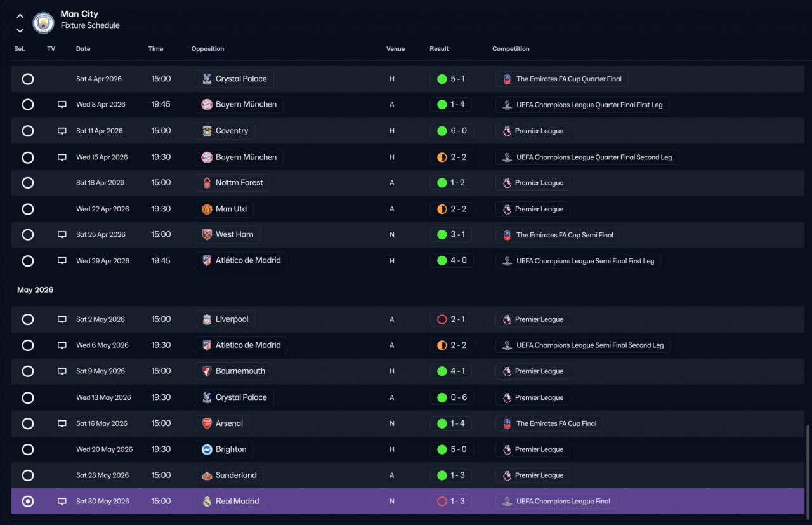The height and width of the screenshot is (525, 812).
Task: Open The Emirates FA Cup Final competition link
Action: [549, 423]
